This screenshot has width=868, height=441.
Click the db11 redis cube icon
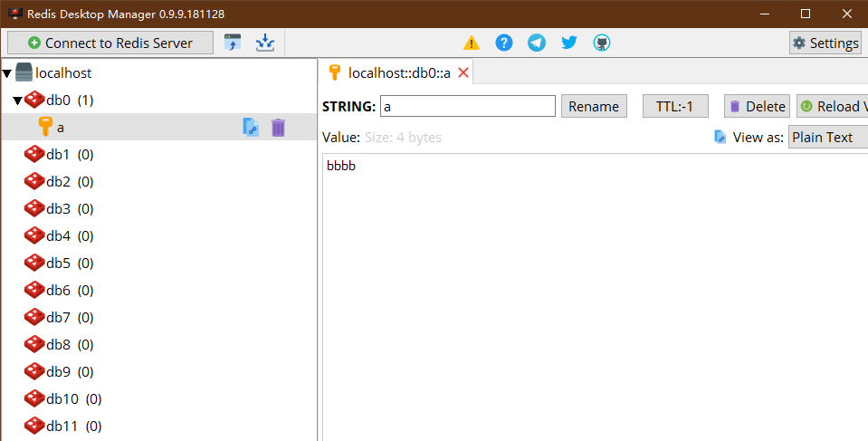pyautogui.click(x=34, y=426)
